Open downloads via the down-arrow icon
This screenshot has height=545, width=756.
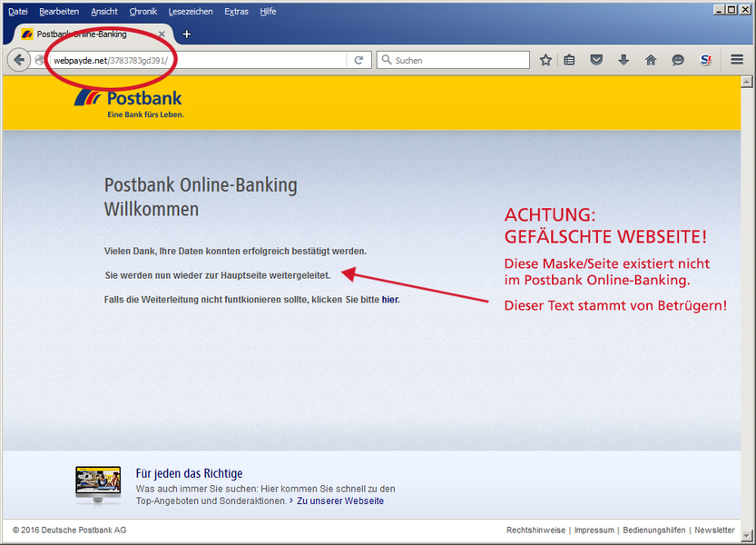[x=623, y=60]
